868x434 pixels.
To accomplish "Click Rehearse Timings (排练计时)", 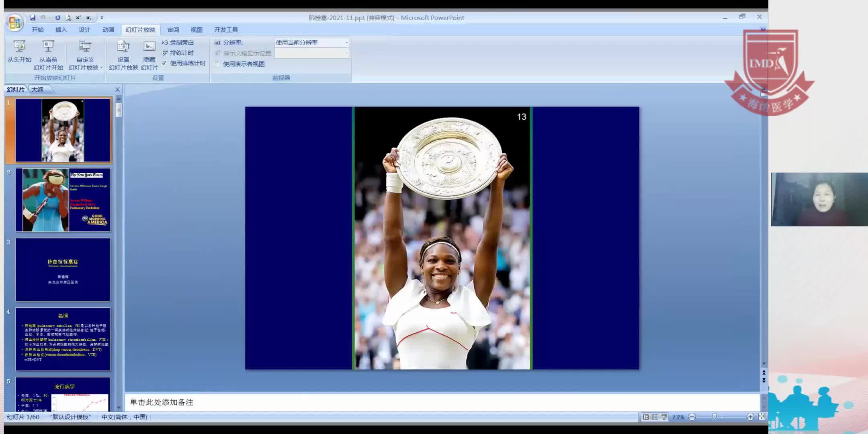I will pyautogui.click(x=178, y=53).
